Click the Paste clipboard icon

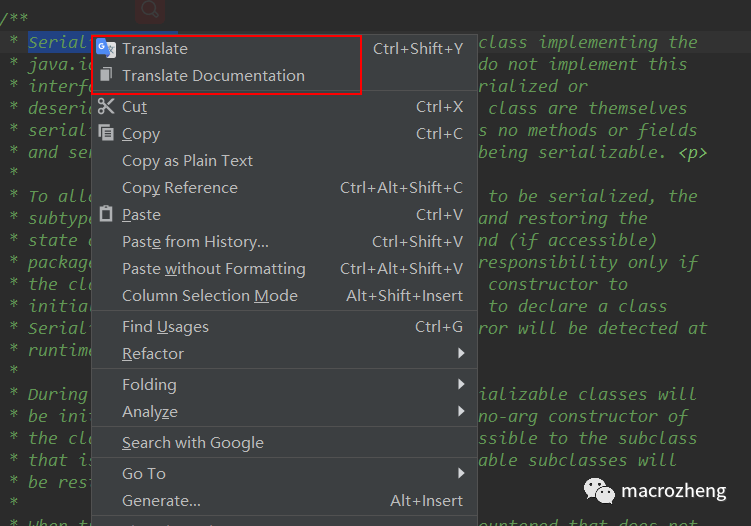coord(106,214)
